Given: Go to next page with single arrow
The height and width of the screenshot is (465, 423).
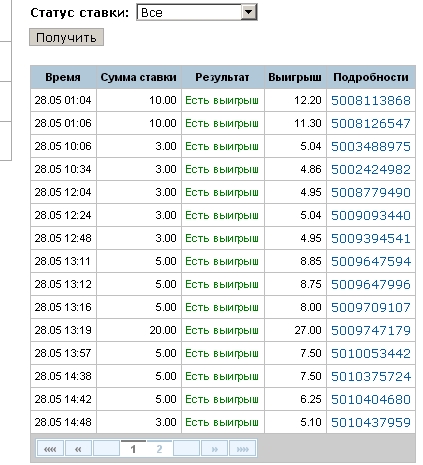Looking at the screenshot, I should [x=215, y=449].
